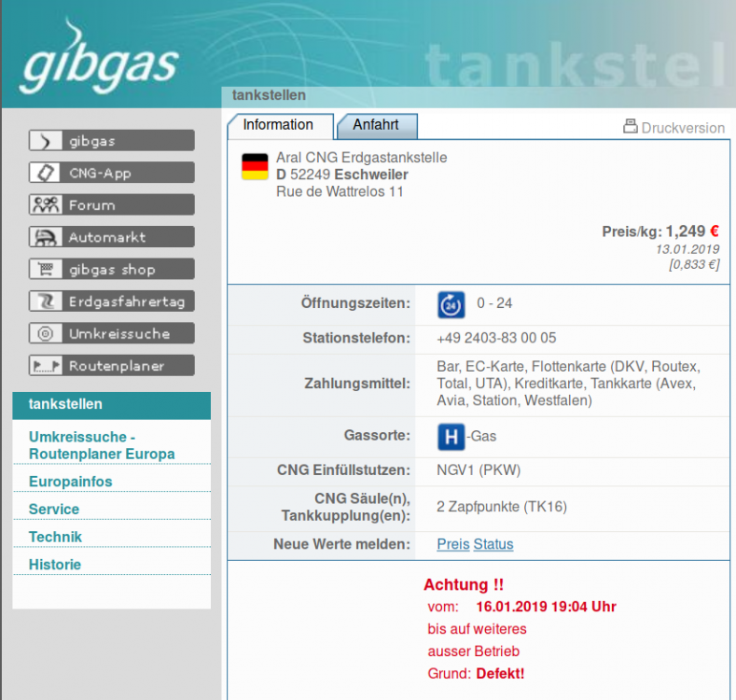
Task: Click the gibgas logo
Action: click(x=99, y=56)
